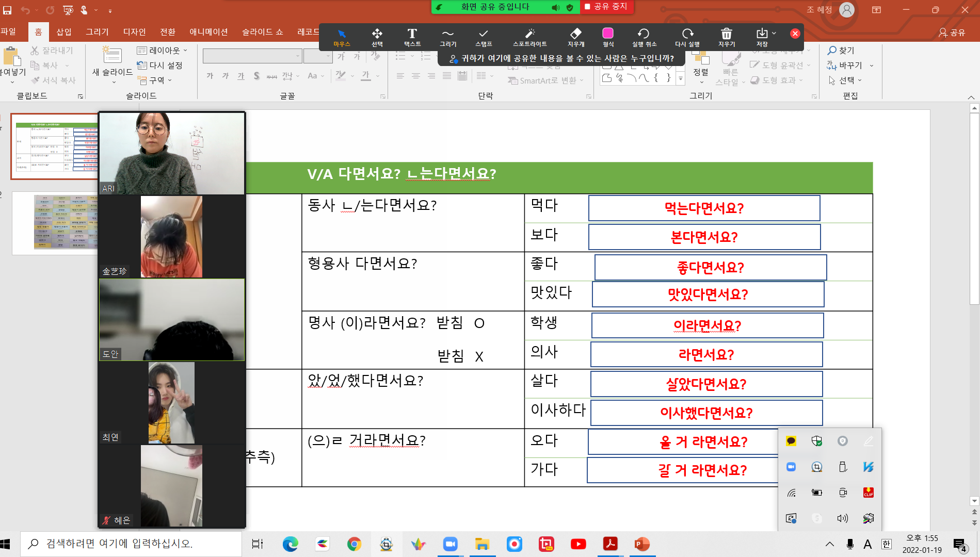Open the 슬라이드 쇼 ribbon tab

263,32
